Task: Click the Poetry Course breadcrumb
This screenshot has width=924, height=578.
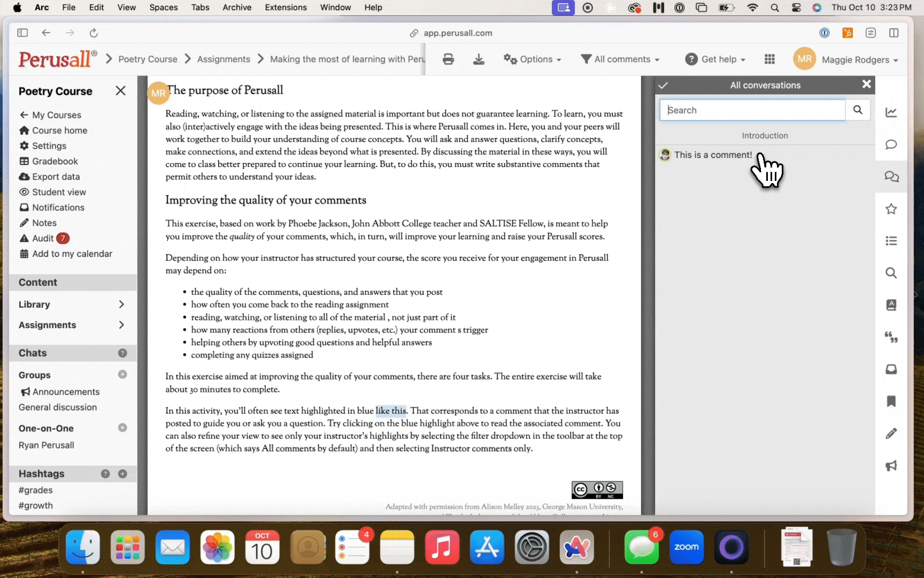Action: point(148,59)
